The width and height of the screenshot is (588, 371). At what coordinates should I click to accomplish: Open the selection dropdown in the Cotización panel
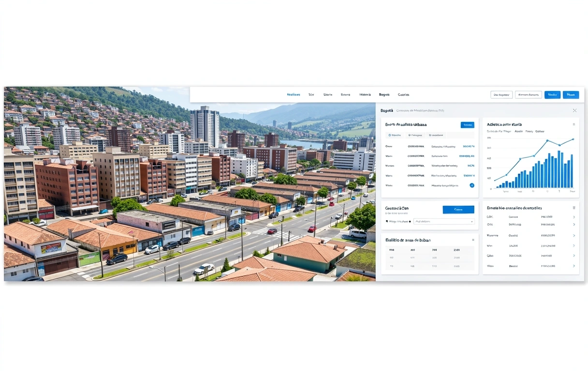coord(443,221)
